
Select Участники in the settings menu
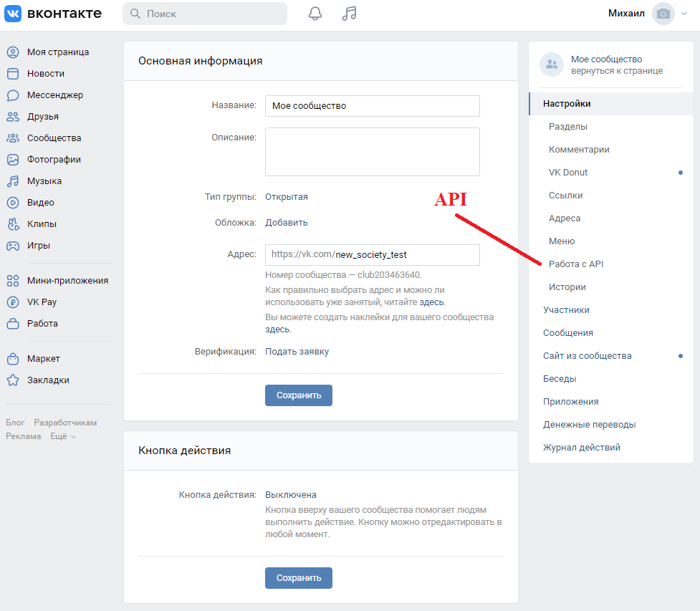[566, 310]
